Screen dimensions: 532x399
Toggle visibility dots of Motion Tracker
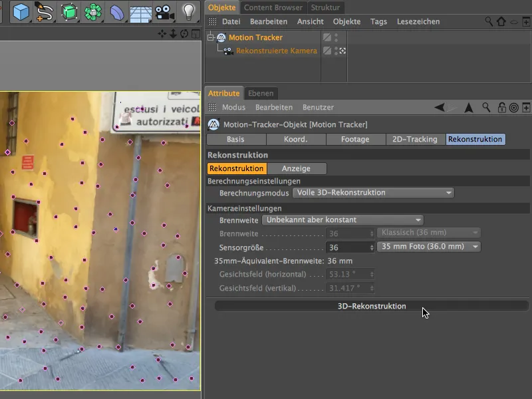click(x=336, y=37)
